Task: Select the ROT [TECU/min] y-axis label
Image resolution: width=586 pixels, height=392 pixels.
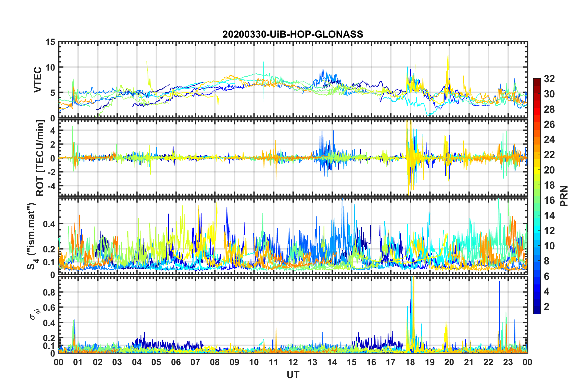Action: (x=40, y=158)
